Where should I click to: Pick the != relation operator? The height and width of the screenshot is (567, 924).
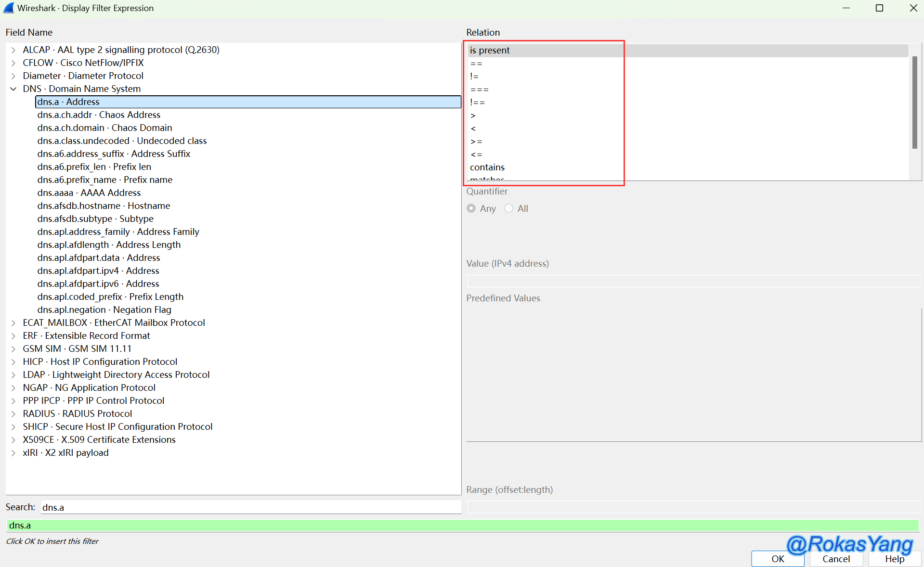click(475, 77)
